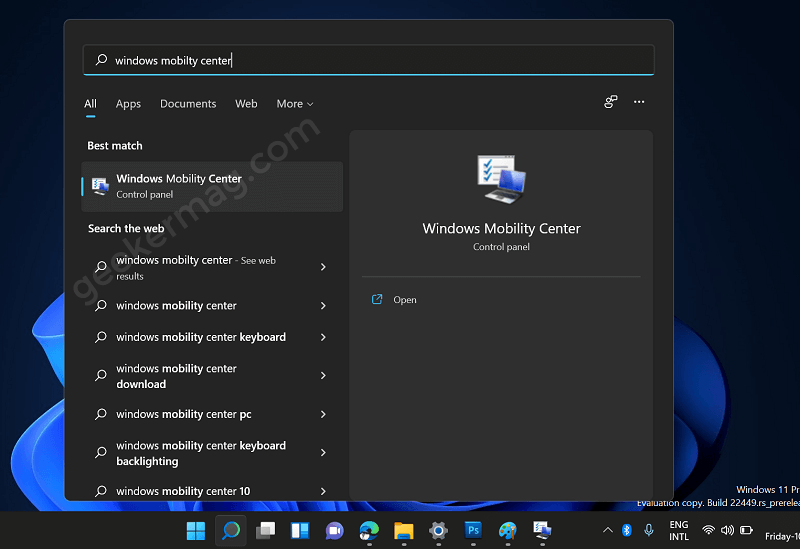Click the Open action in preview pane
The image size is (800, 549).
click(405, 300)
